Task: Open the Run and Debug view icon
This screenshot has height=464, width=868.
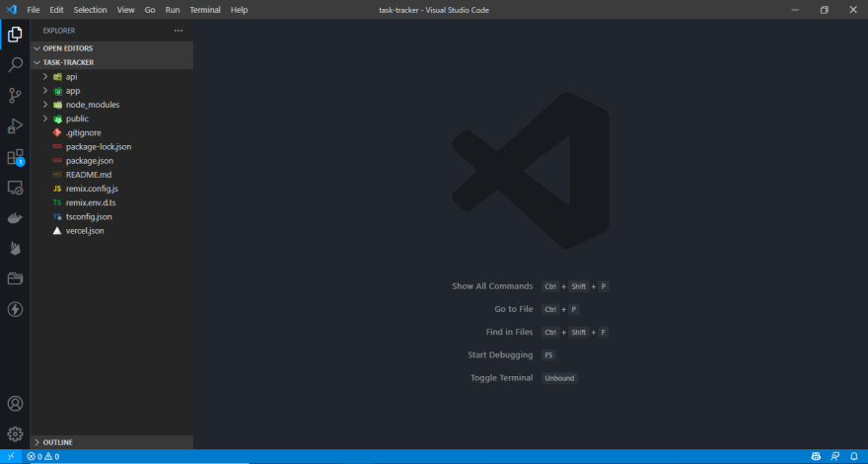Action: point(15,126)
